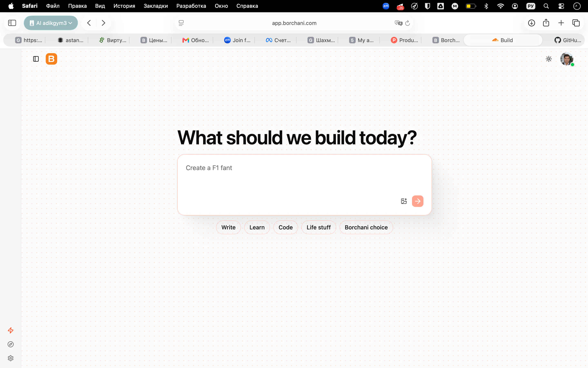
Task: Switch to the GitHu... tab
Action: pyautogui.click(x=568, y=40)
